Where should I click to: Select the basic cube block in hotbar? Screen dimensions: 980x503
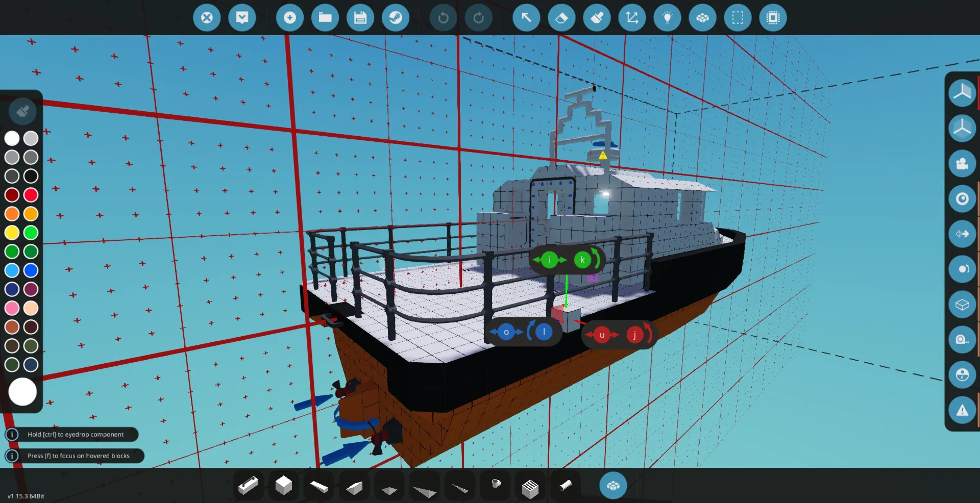(283, 486)
